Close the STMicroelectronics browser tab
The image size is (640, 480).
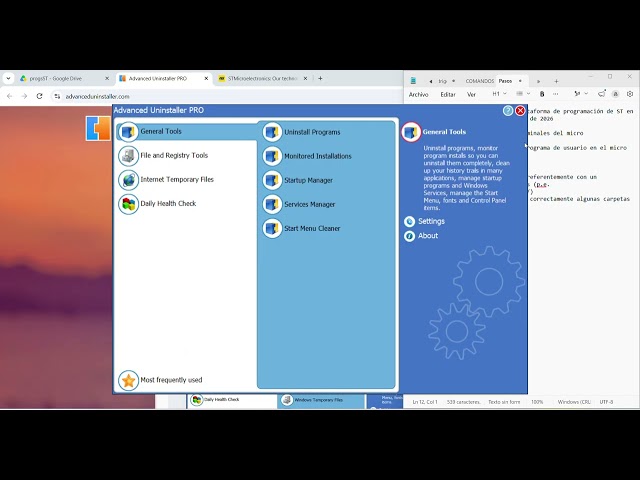[305, 78]
